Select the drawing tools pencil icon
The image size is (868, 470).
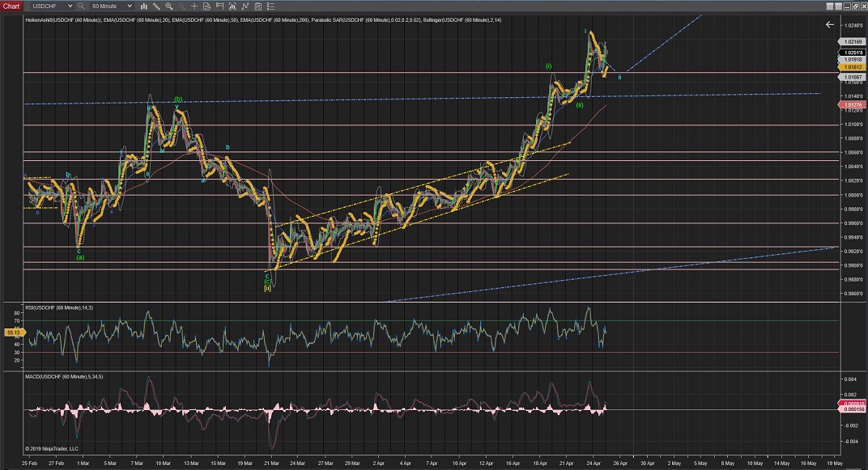(156, 6)
